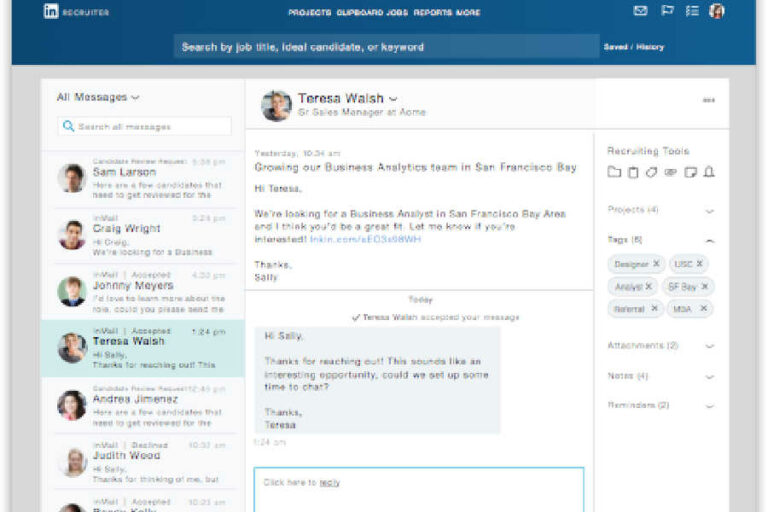Open the lnkn.com job link in message

365,239
